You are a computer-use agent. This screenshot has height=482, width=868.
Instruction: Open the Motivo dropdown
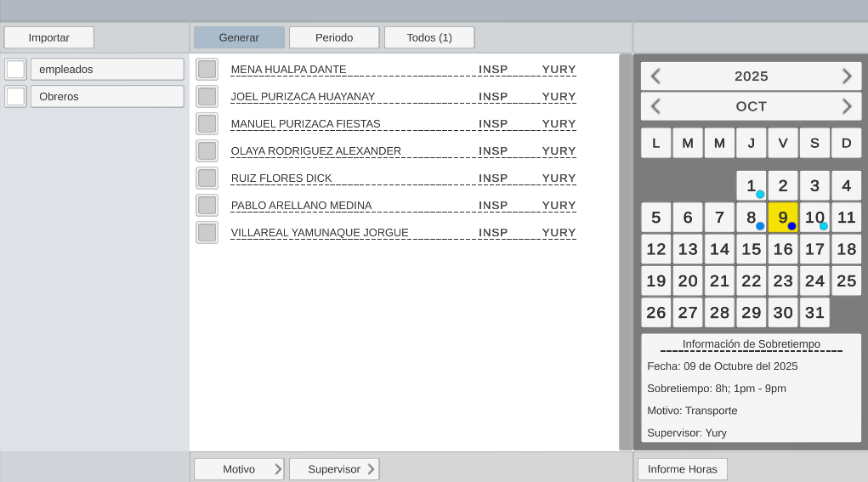[x=239, y=469]
